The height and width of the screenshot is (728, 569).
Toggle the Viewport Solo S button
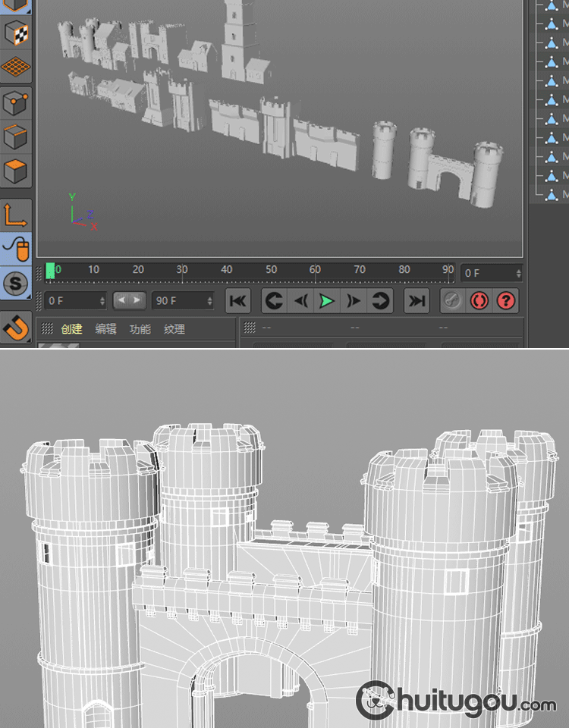click(x=16, y=284)
